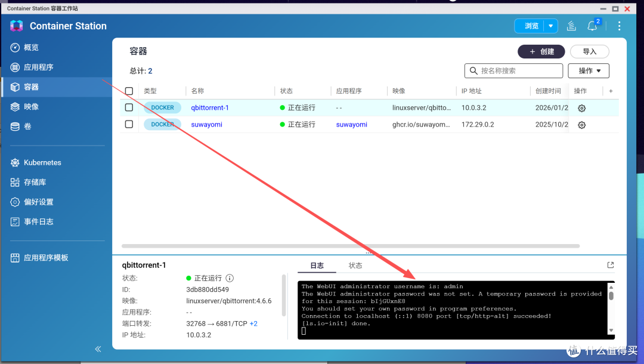The image size is (644, 364).
Task: Click the log console scroll-up arrow
Action: 611,288
